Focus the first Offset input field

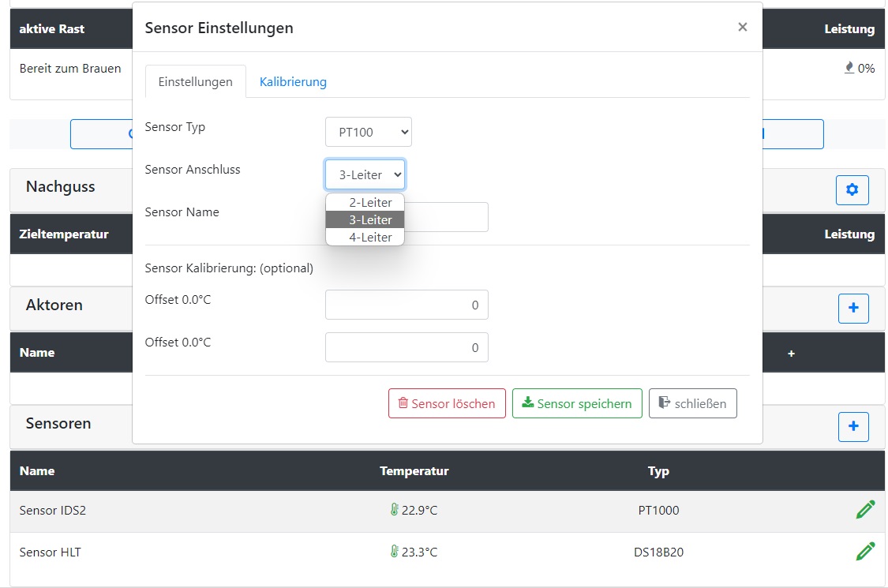tap(407, 305)
